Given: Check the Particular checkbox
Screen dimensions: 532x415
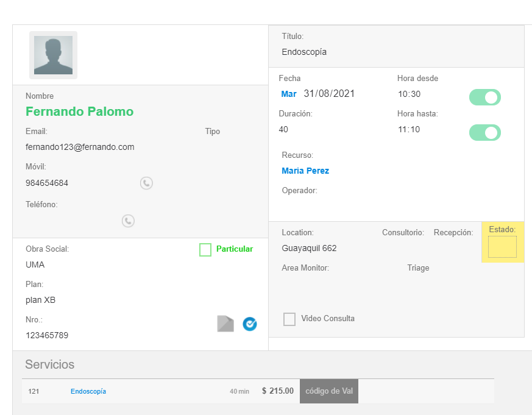Looking at the screenshot, I should tap(205, 250).
